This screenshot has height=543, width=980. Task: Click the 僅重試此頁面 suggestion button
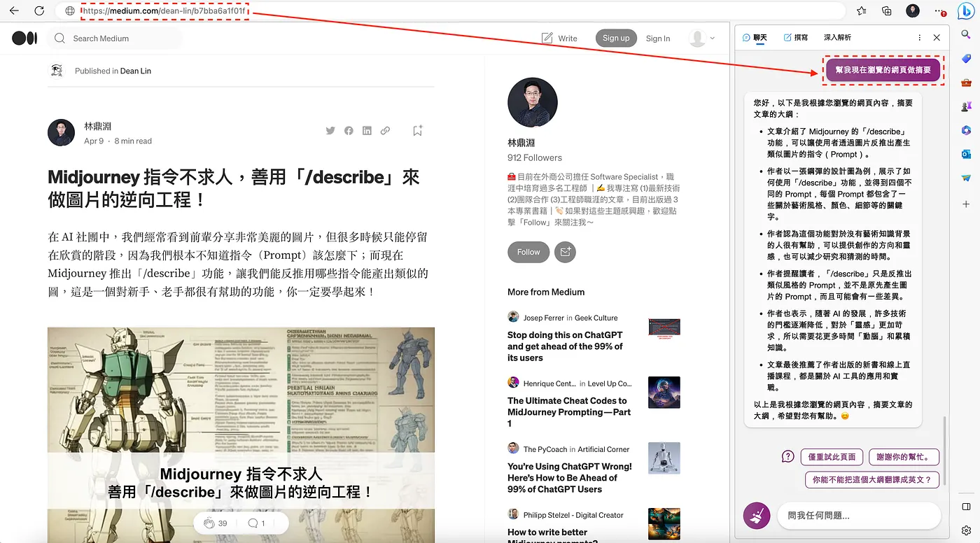832,457
